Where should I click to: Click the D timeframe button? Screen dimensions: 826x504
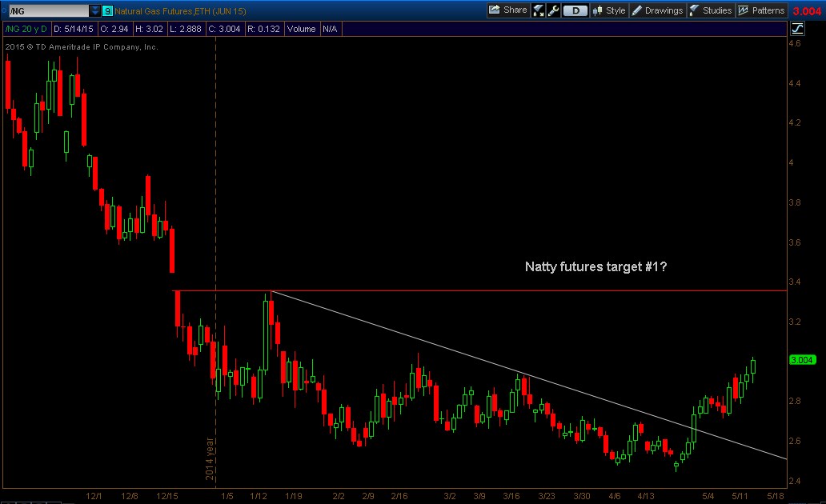click(x=575, y=10)
